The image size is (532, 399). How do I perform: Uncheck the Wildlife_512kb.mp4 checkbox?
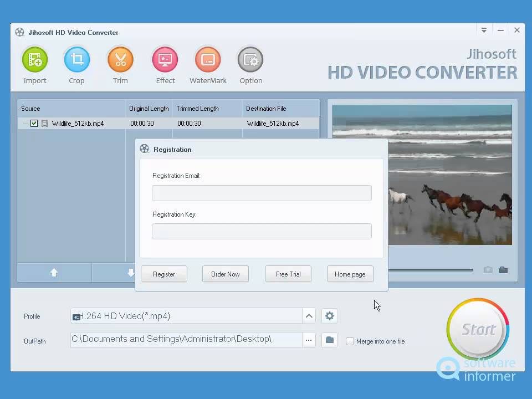tap(34, 123)
